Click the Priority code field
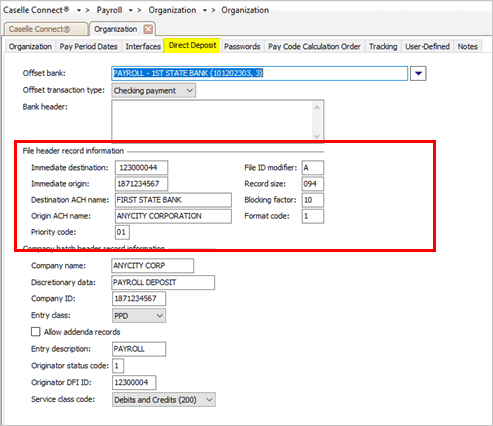 122,232
